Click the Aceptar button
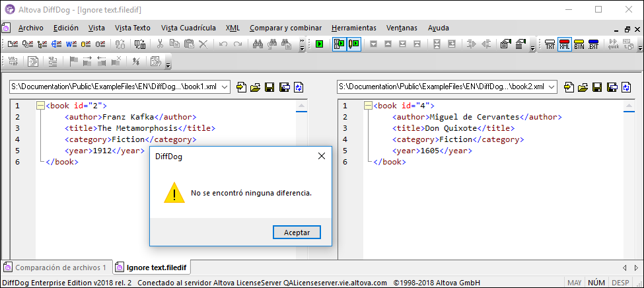 [296, 233]
